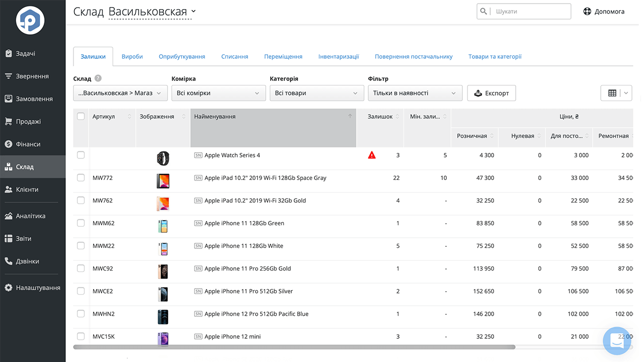
Task: Select Склад in the sidebar
Action: 33,166
